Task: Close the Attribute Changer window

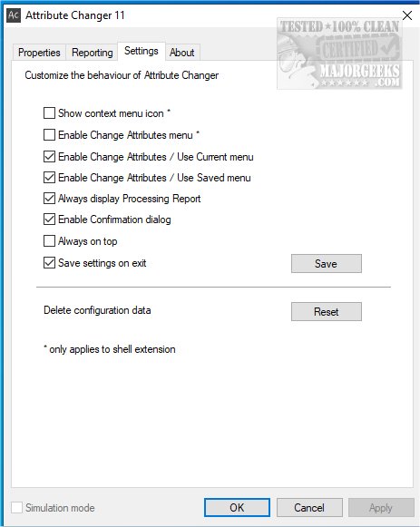Action: pyautogui.click(x=407, y=15)
